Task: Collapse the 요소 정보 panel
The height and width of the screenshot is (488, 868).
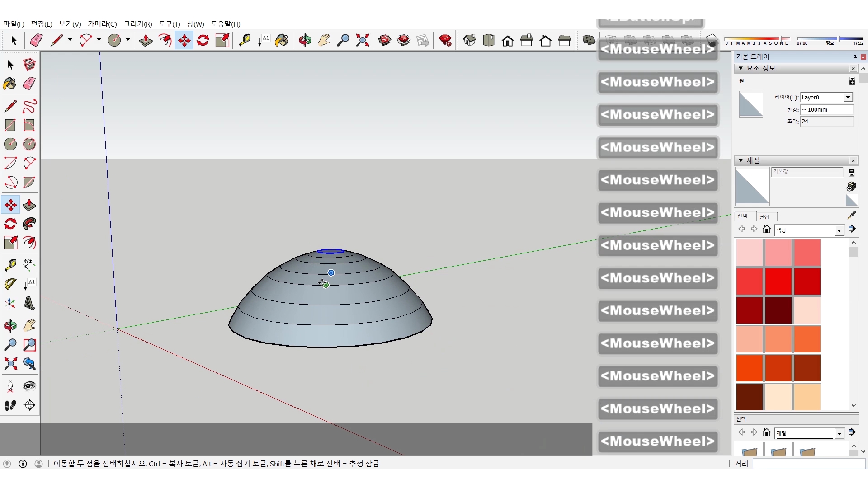Action: coord(741,68)
